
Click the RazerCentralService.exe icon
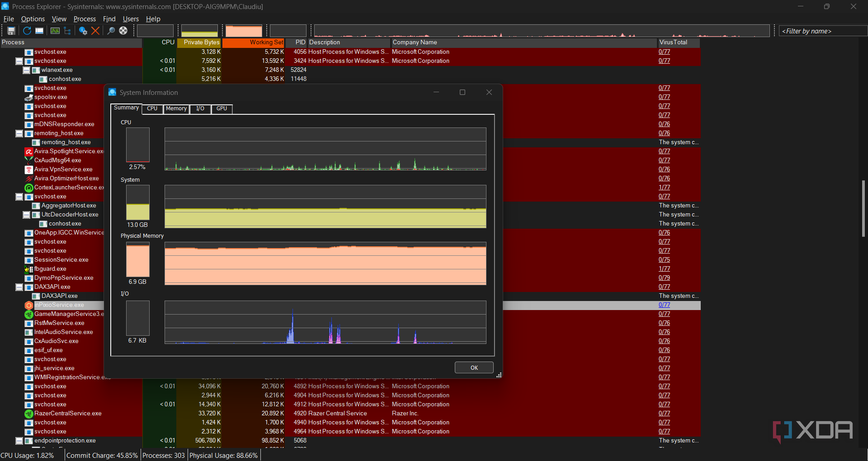(29, 414)
